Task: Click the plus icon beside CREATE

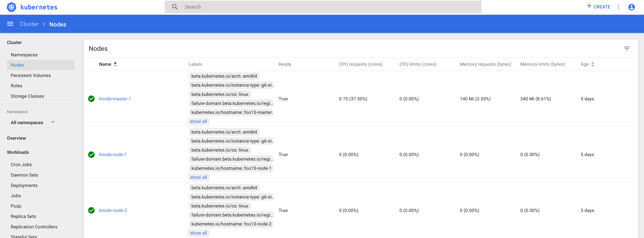Action: tap(589, 6)
